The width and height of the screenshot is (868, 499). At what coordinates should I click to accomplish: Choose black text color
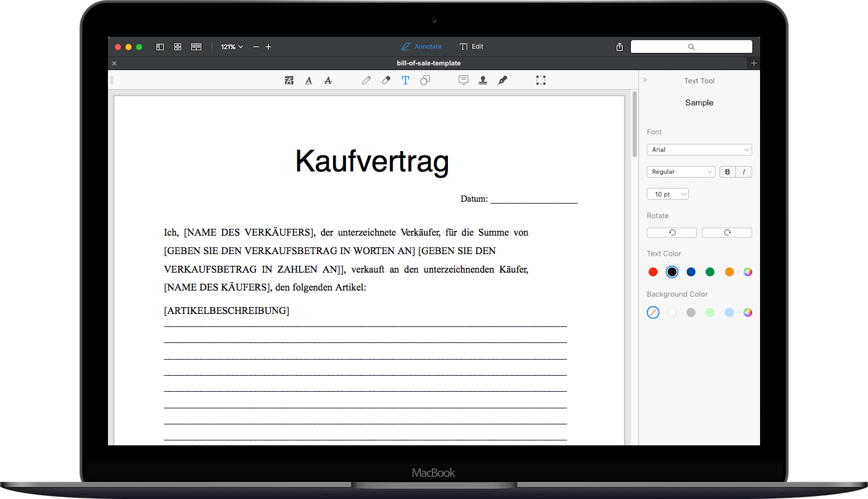[672, 272]
